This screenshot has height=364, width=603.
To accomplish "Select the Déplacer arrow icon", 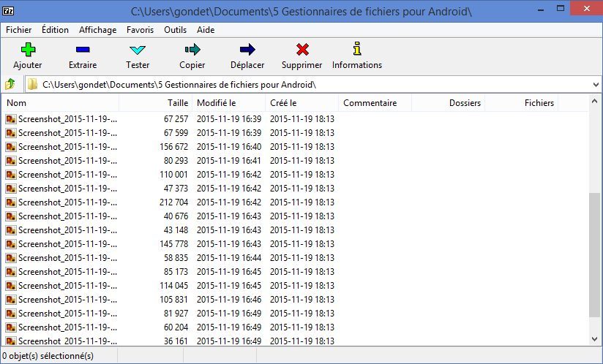I will point(247,50).
